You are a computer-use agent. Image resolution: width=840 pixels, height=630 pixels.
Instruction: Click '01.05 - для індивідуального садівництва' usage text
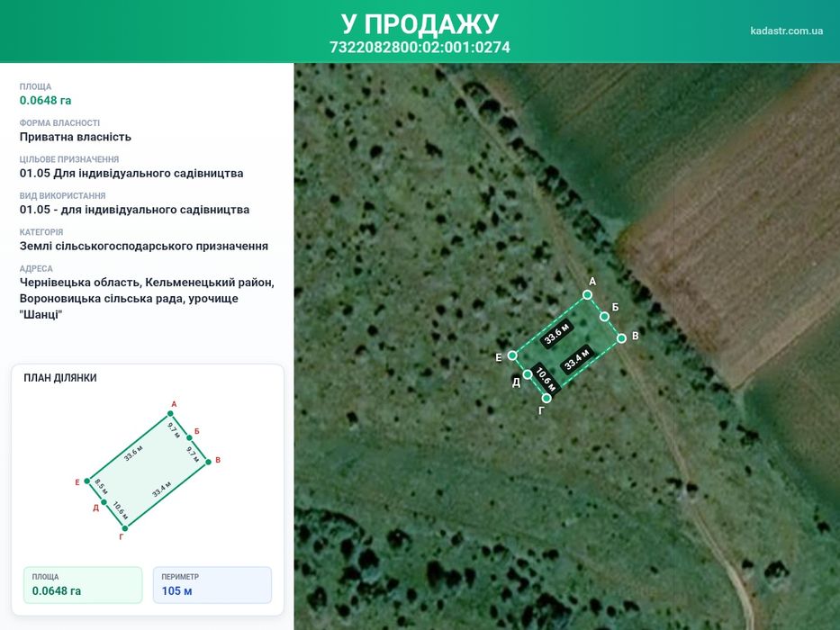tap(134, 210)
